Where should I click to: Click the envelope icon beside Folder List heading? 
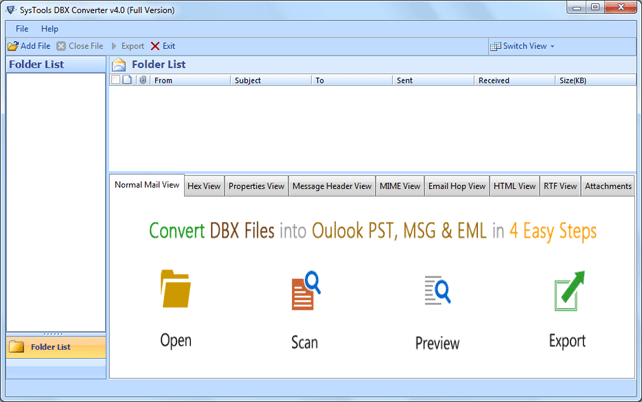(119, 65)
